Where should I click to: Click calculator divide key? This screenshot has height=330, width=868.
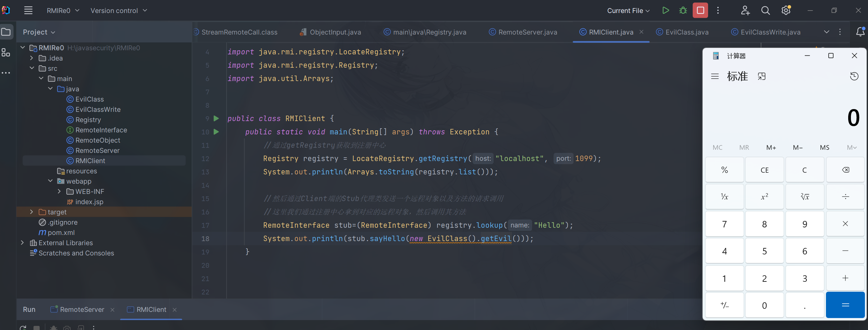point(845,197)
